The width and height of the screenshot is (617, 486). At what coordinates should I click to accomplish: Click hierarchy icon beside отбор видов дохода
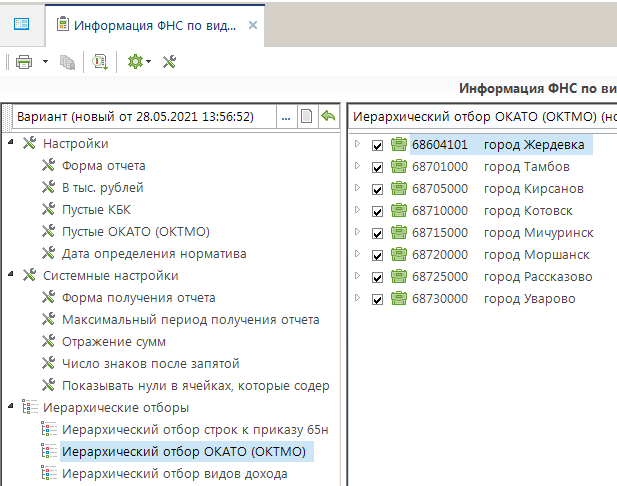coord(49,474)
